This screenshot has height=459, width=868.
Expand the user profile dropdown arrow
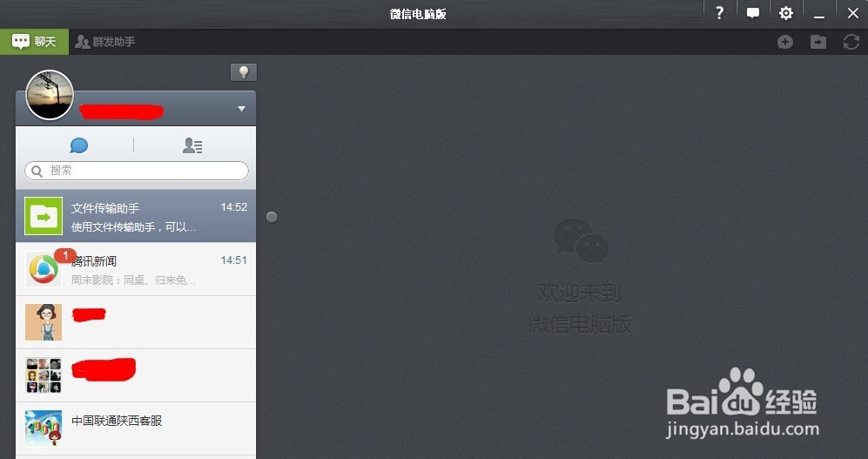click(x=241, y=109)
